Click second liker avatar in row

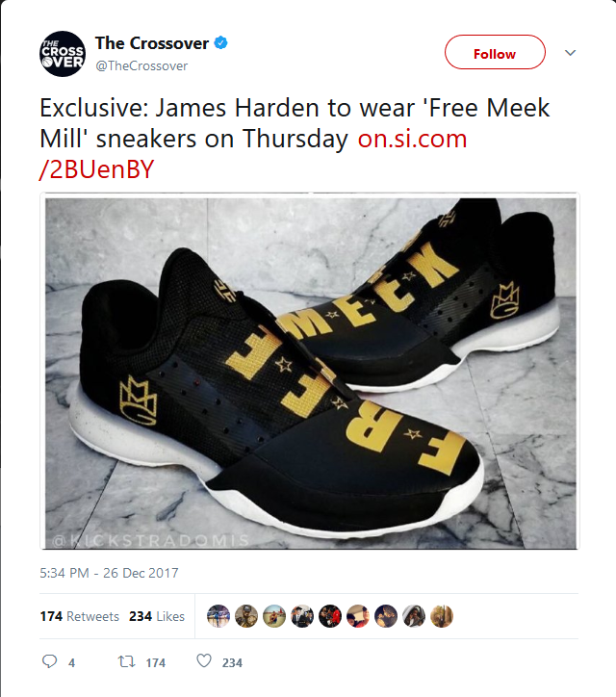246,616
